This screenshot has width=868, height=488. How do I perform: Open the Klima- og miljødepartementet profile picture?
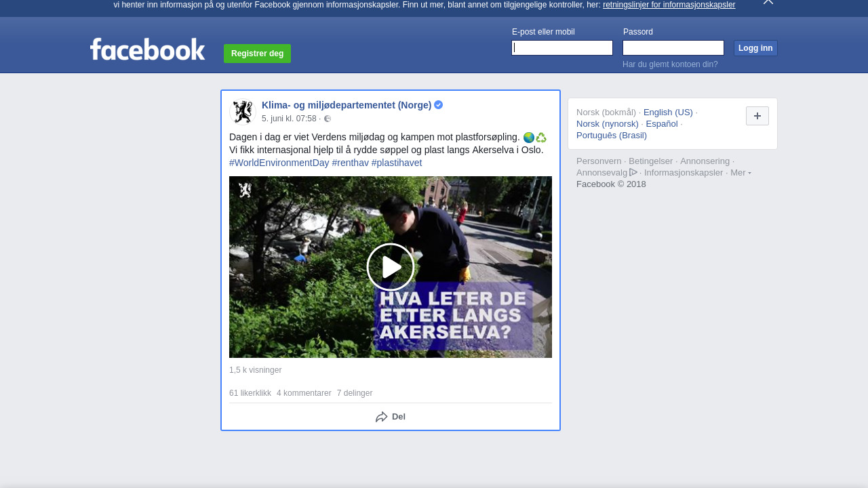242,112
